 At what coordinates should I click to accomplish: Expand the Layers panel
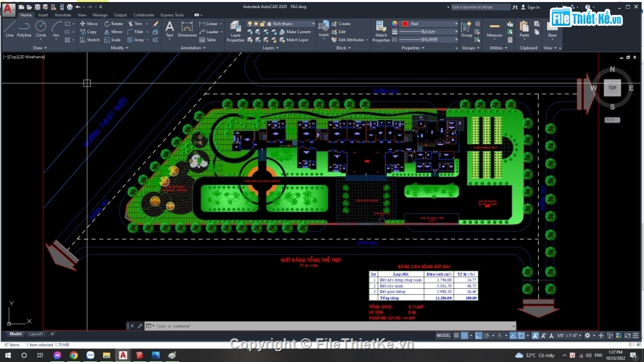point(270,48)
